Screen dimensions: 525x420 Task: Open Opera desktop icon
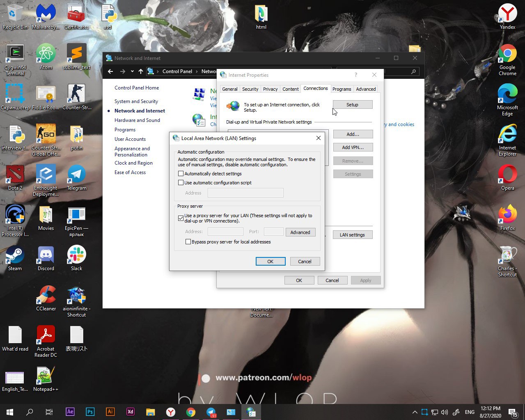(508, 177)
